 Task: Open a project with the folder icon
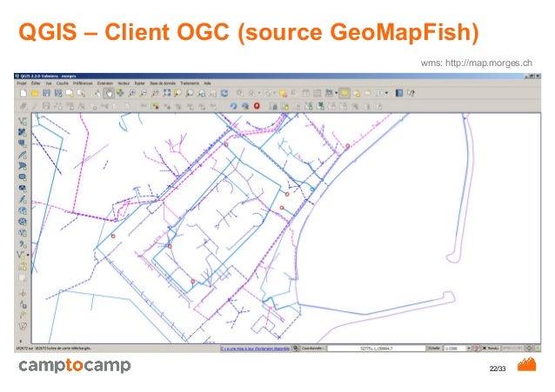click(x=35, y=93)
